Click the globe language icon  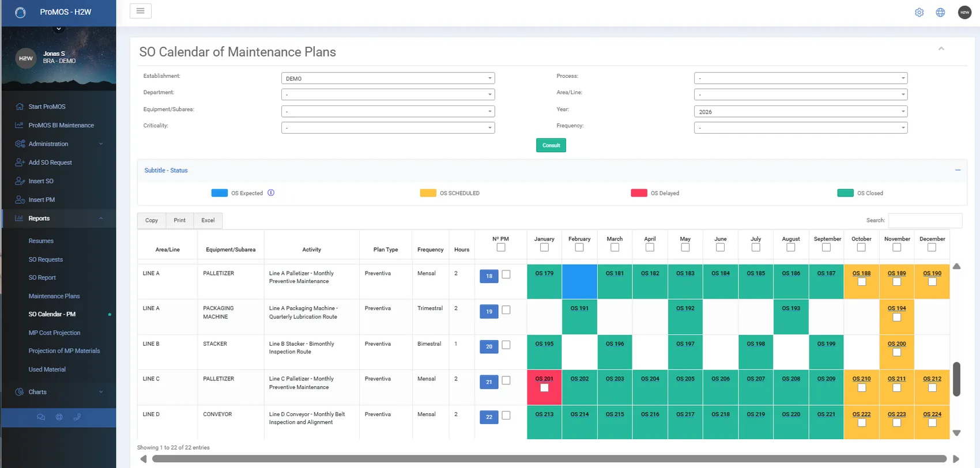[940, 13]
